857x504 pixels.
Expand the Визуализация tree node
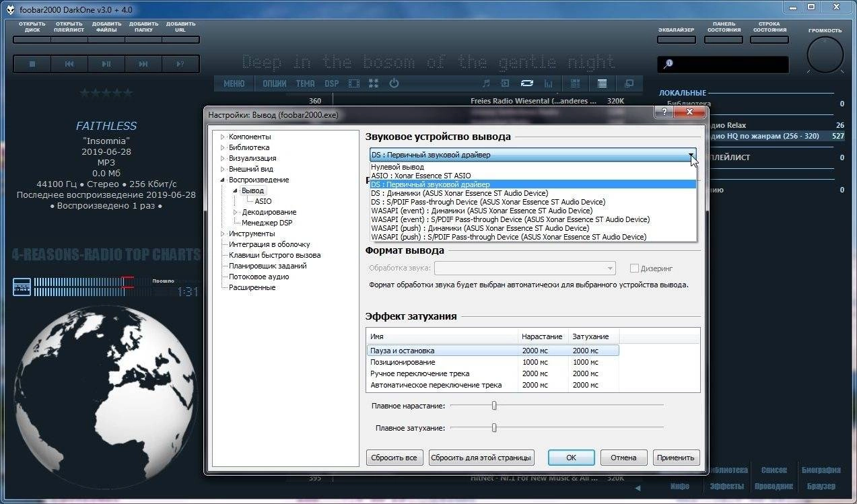click(x=223, y=158)
